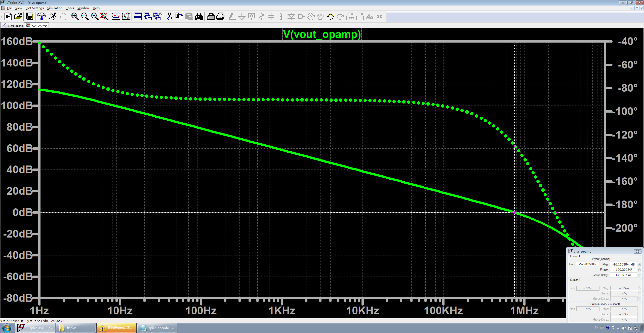The width and height of the screenshot is (644, 333).
Task: Click the Save floppy disk icon
Action: [x=30, y=17]
